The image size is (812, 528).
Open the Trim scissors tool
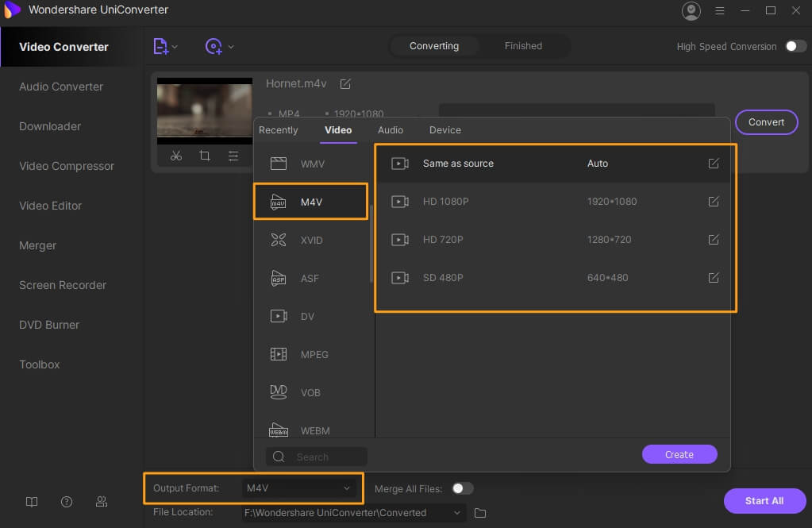[176, 156]
